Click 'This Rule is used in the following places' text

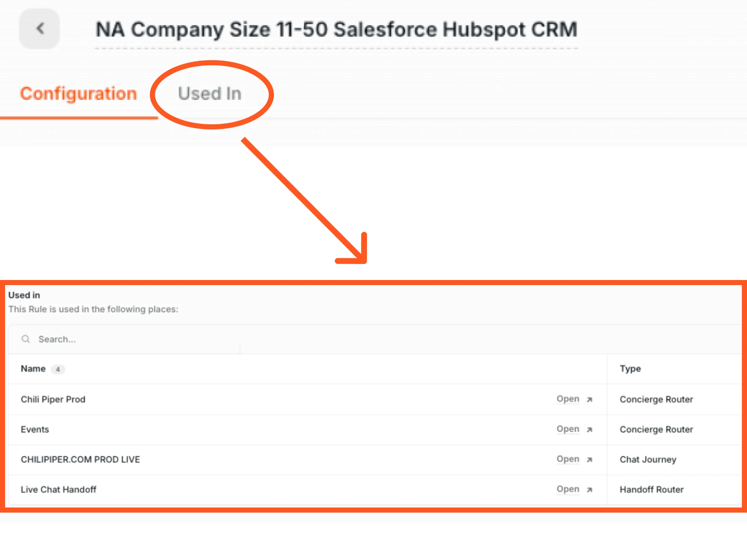tap(93, 309)
